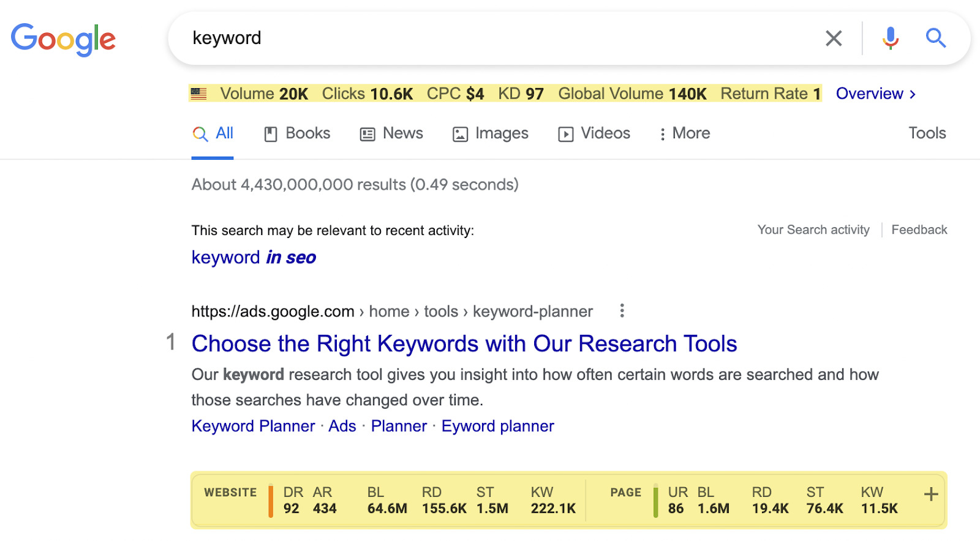
Task: Click the CPC $4 metric
Action: pos(455,94)
